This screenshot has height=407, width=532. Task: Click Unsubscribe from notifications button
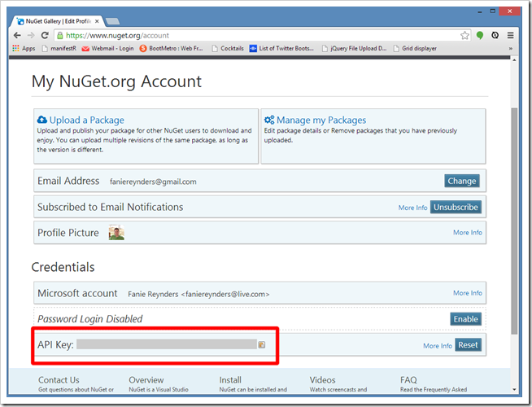(x=456, y=207)
